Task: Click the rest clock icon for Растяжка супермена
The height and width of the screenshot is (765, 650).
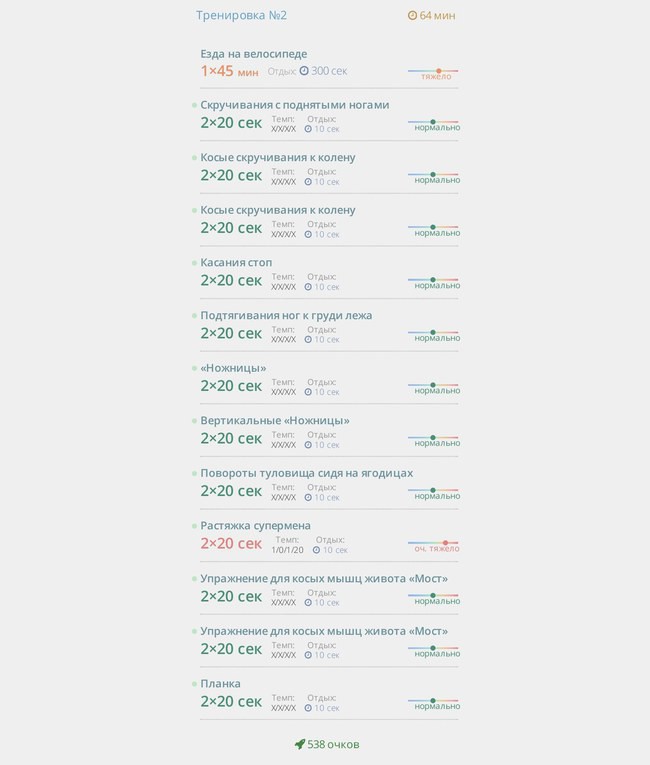Action: click(316, 550)
